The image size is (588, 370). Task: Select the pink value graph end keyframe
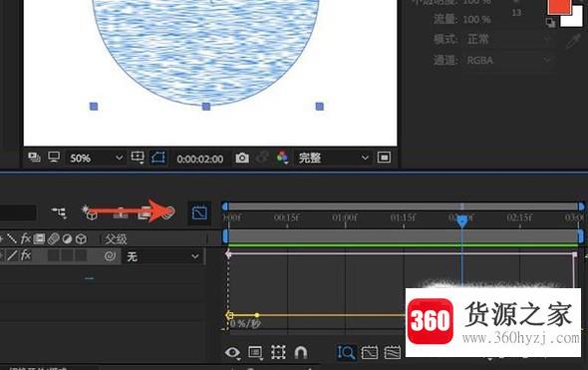point(574,254)
